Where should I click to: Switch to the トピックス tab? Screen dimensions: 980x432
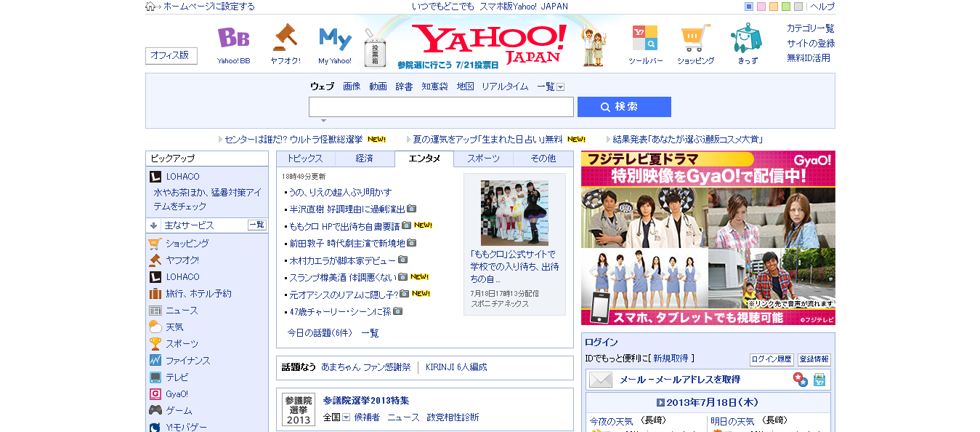pyautogui.click(x=306, y=159)
